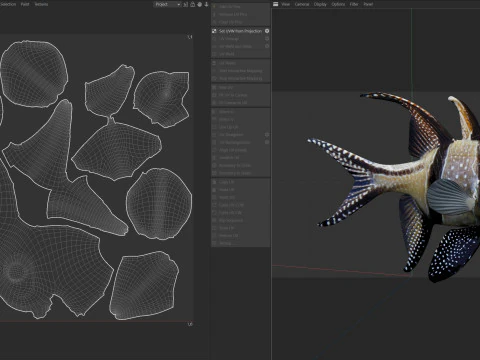This screenshot has height=360, width=480.
Task: Open the viewport Cameras menu
Action: coord(302,4)
